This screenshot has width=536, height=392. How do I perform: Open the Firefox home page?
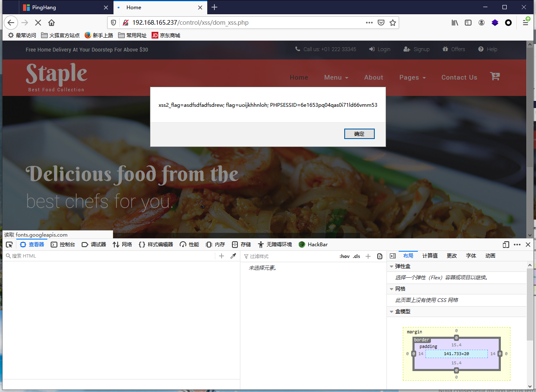pos(52,23)
